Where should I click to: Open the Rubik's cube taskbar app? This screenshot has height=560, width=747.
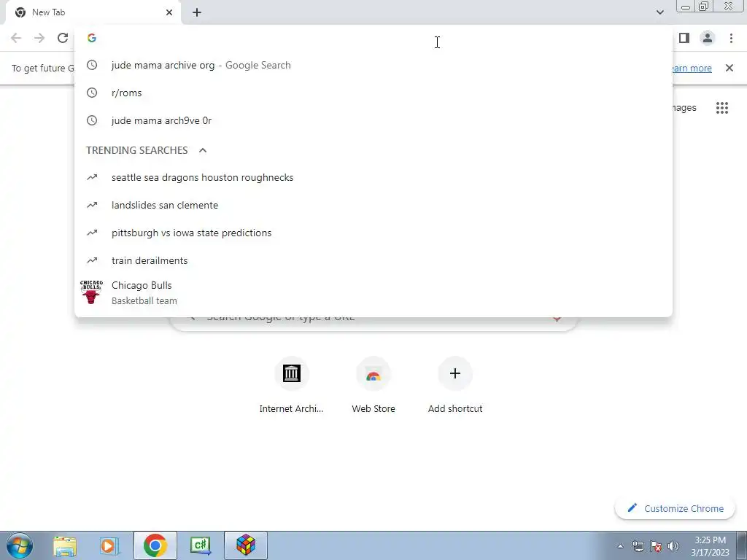click(246, 545)
